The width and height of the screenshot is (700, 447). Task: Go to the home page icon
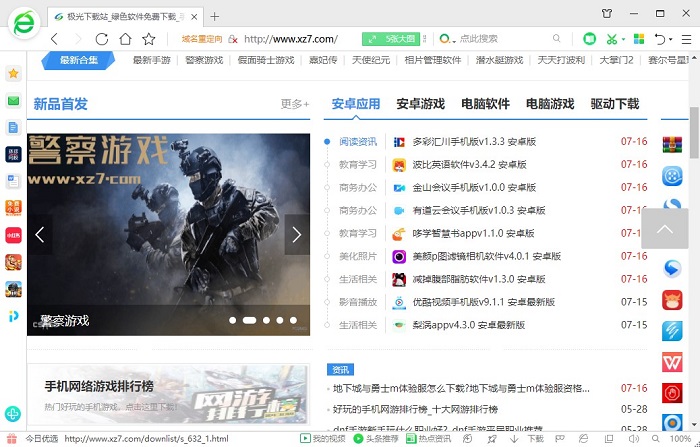coord(125,39)
